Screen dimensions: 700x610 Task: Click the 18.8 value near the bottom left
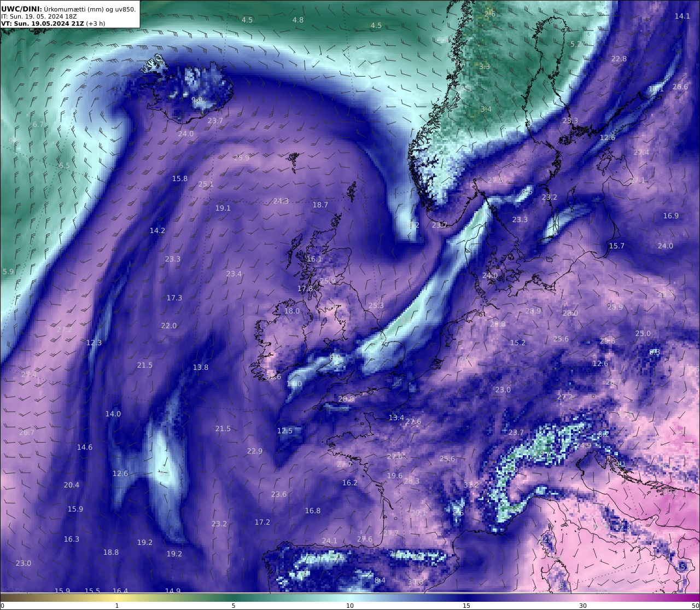click(x=111, y=553)
